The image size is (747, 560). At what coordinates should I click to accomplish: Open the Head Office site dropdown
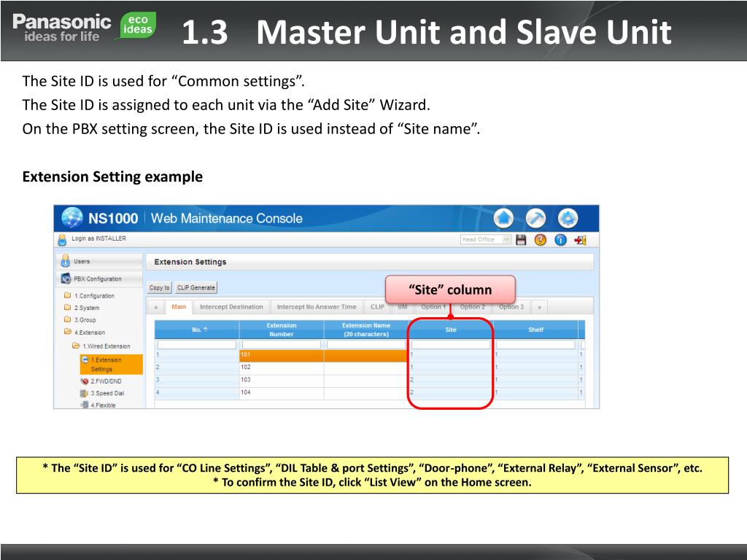coord(486,239)
